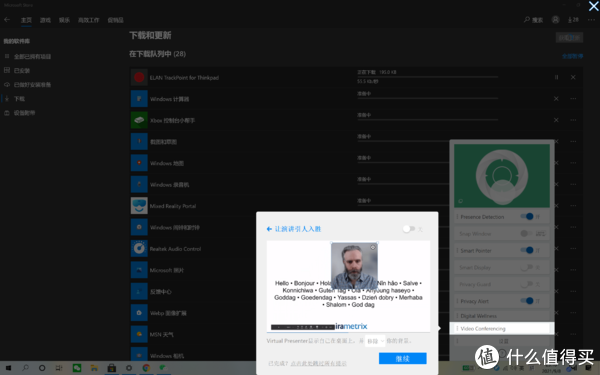Click the ELAN TrackPoint for Thinkpad app icon

[x=139, y=77]
